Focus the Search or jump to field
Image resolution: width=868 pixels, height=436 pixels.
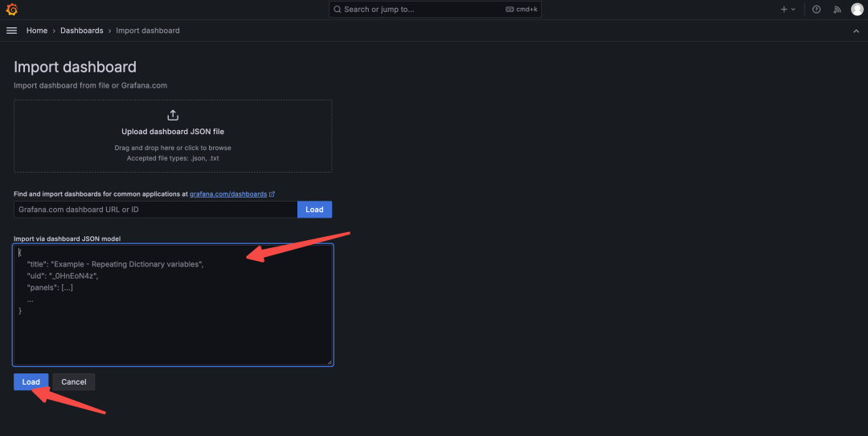[x=435, y=10]
